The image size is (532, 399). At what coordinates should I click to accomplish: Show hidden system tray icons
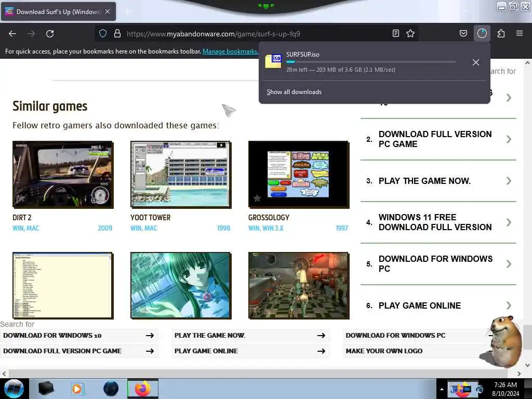(442, 390)
